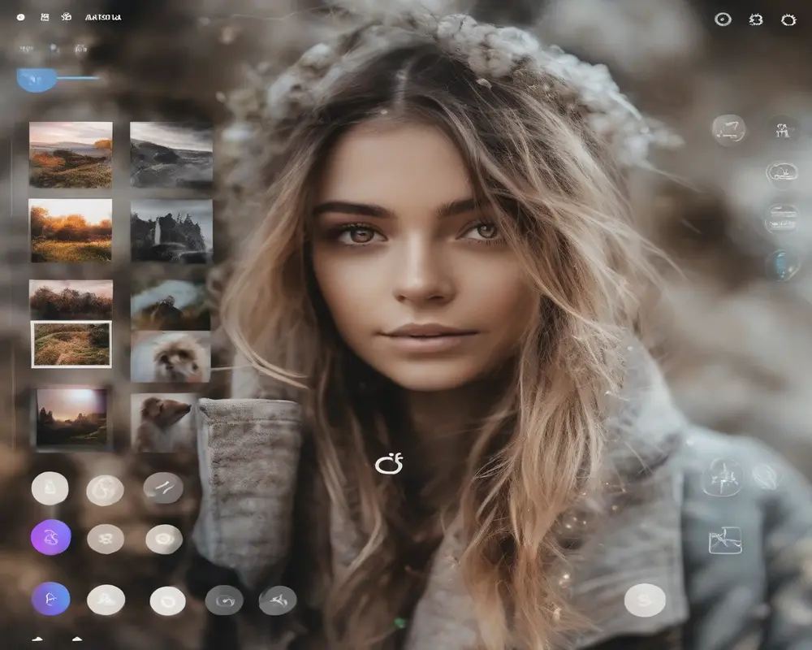
Task: Click the blue-violet gradient circular button
Action: [x=50, y=599]
